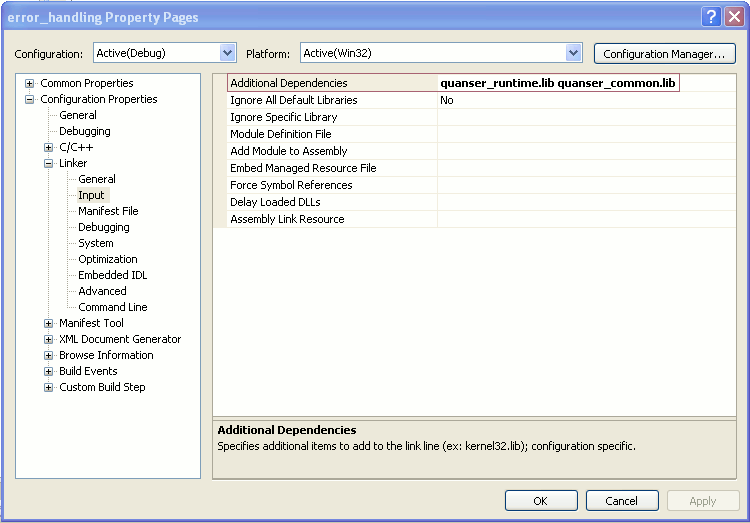Select Debugging under Configuration Properties
Image resolution: width=750 pixels, height=523 pixels.
(x=85, y=131)
